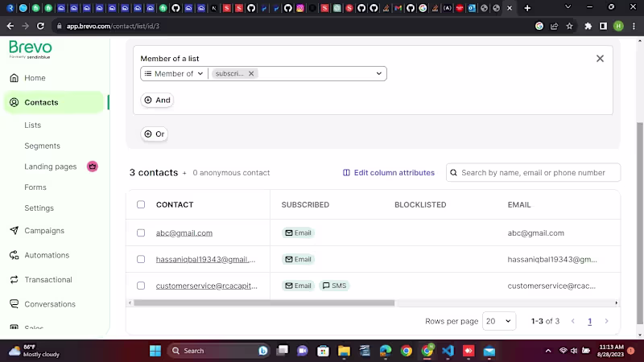Check the hassaniqbal19343 row checkbox
644x362 pixels.
141,259
